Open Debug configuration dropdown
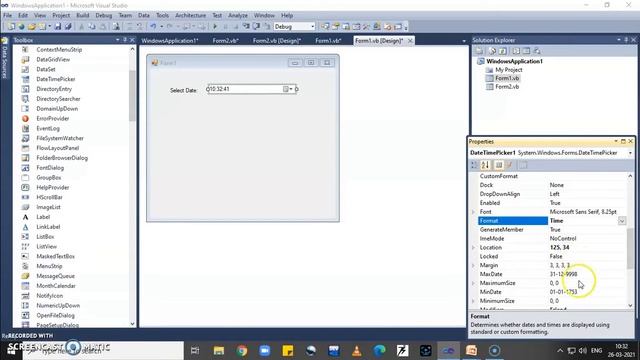Viewport: 640px width, 360px height. [x=313, y=27]
